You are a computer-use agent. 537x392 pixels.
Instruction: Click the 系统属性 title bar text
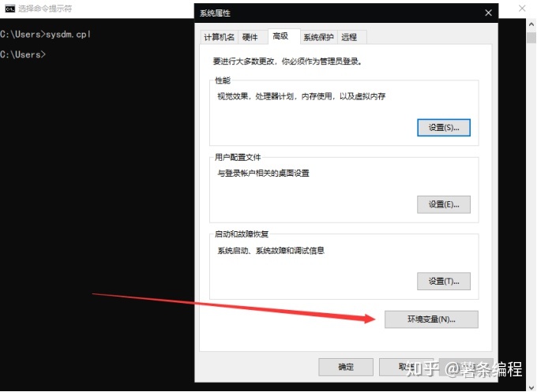click(x=215, y=13)
